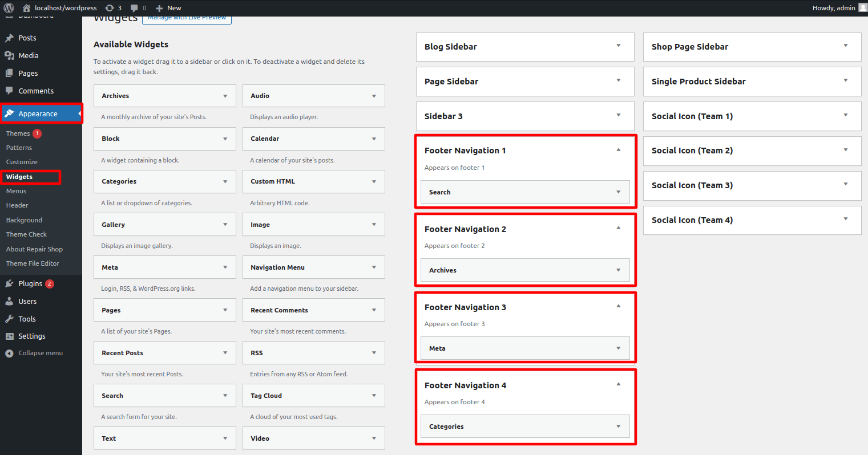Image resolution: width=868 pixels, height=455 pixels.
Task: Click the Tools wrench icon
Action: (x=9, y=319)
